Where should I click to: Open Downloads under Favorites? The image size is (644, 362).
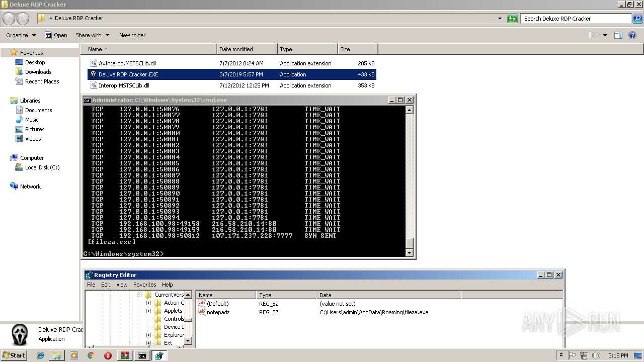34,72
